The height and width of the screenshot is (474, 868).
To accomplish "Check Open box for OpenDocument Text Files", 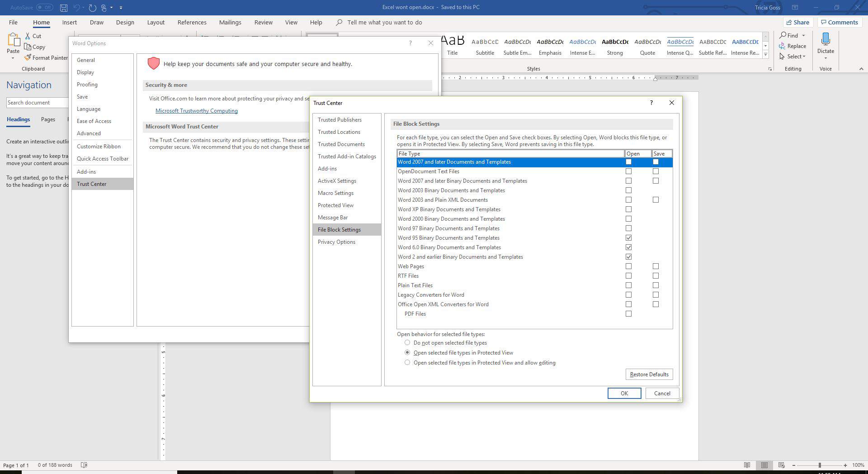I will (628, 171).
